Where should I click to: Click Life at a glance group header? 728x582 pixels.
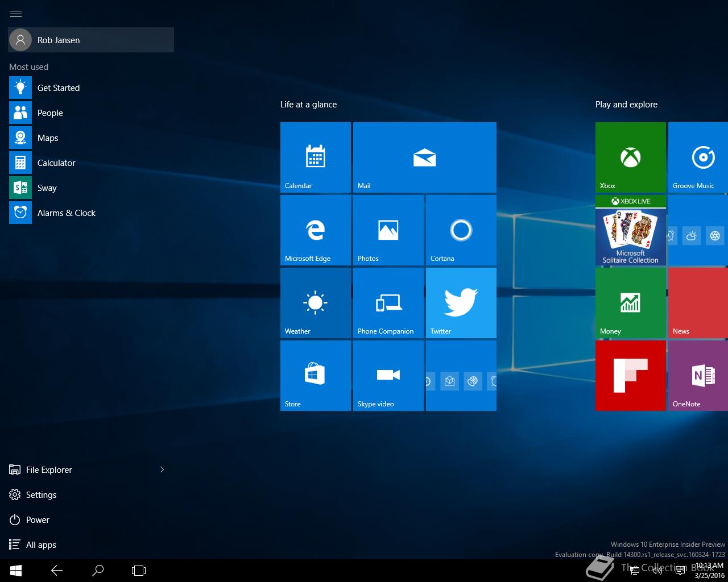point(308,105)
